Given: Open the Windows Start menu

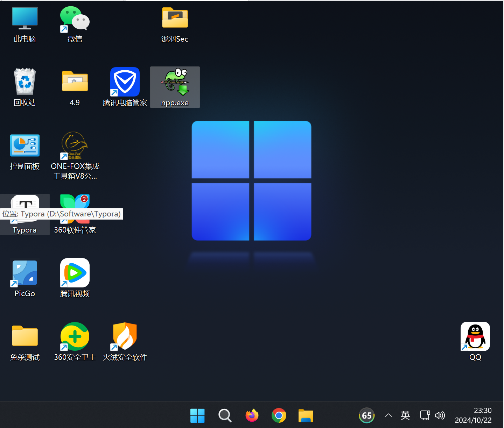Looking at the screenshot, I should point(197,415).
